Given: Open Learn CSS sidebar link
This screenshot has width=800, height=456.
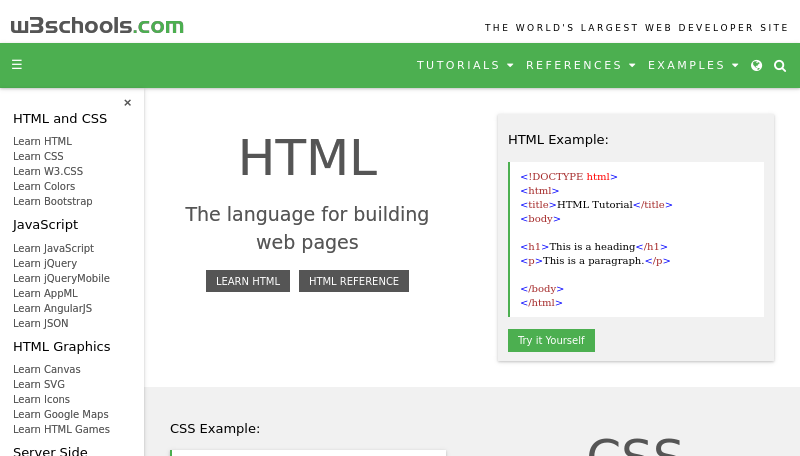Looking at the screenshot, I should (38, 156).
